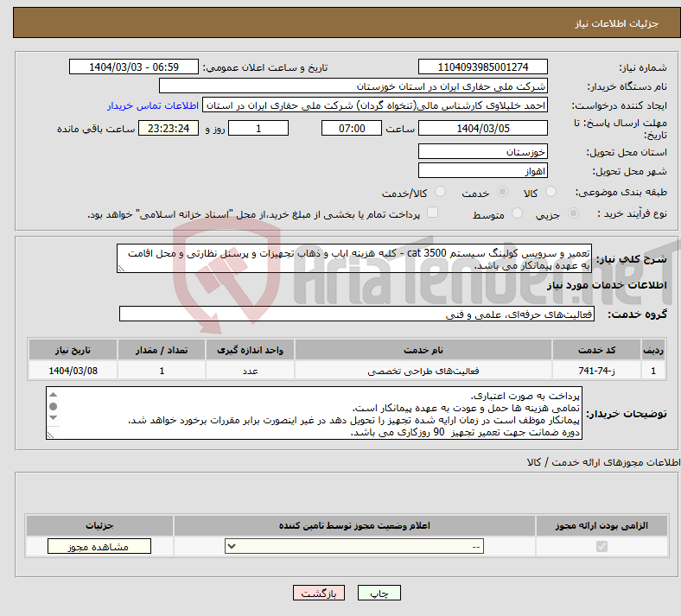Screen dimensions: 681x616
Task: Click the نام خدمت column header
Action: tap(423, 350)
